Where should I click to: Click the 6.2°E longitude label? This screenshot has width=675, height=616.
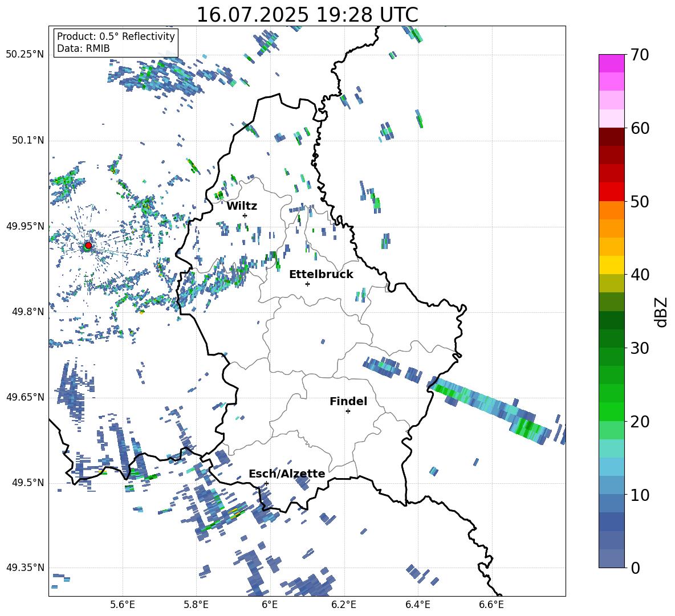[x=344, y=605]
